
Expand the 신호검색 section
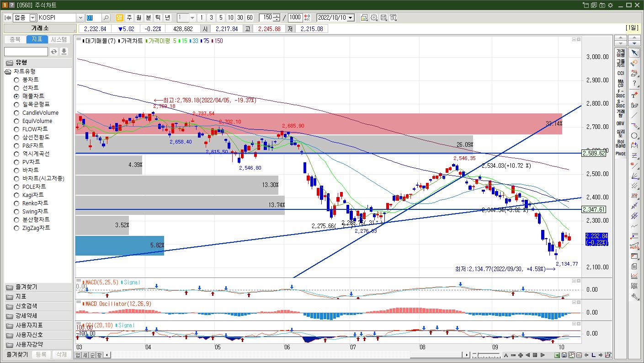38,306
